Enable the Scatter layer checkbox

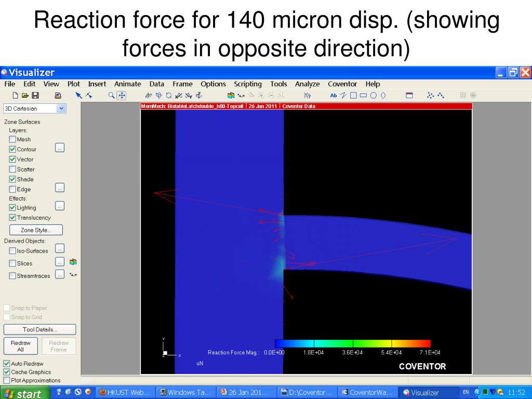click(x=12, y=169)
